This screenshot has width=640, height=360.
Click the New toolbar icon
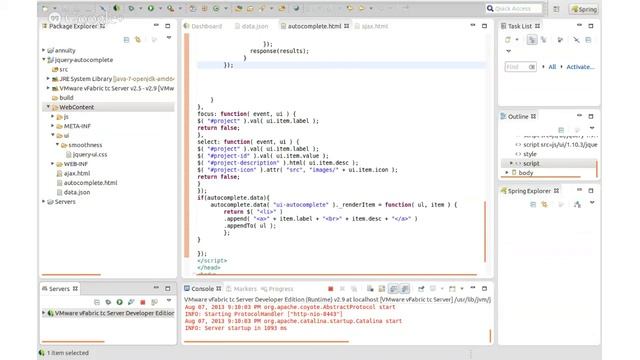point(45,8)
